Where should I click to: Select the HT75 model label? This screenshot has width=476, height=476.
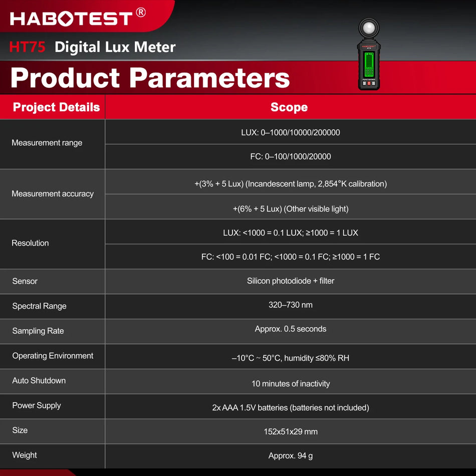tap(28, 47)
